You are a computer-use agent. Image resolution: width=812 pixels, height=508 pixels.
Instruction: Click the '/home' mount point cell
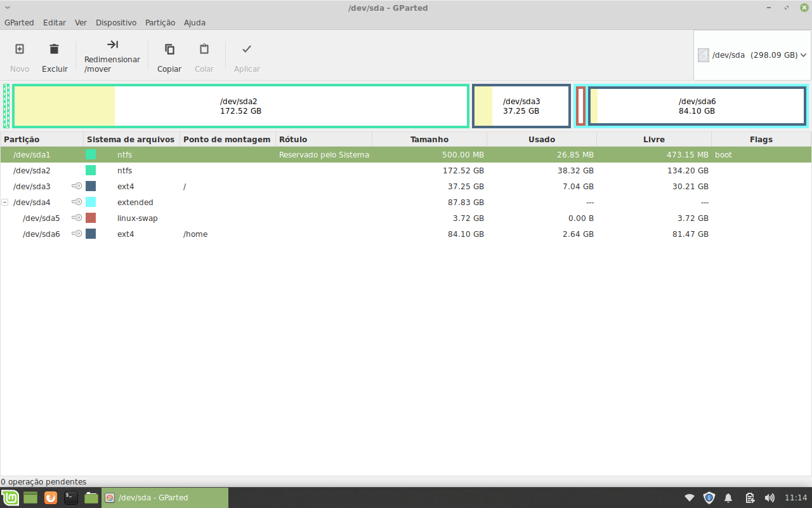pyautogui.click(x=195, y=234)
